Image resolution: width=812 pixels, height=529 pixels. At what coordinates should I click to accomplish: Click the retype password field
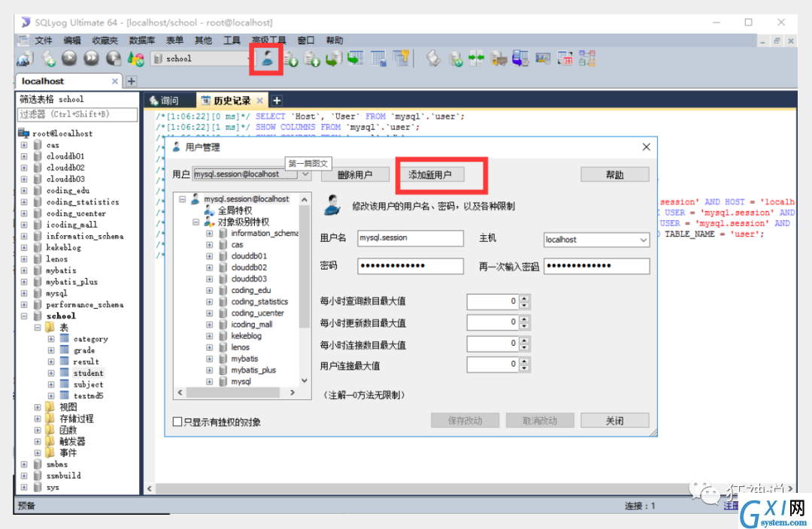click(596, 266)
